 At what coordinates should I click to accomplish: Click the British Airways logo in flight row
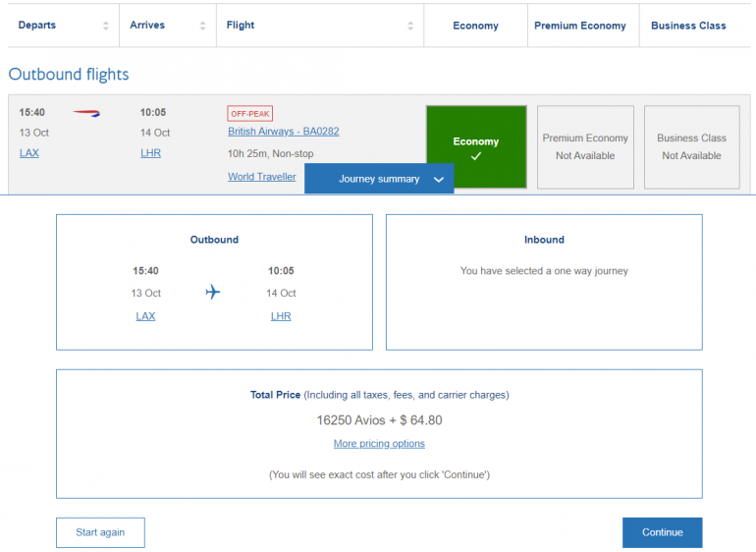86,113
